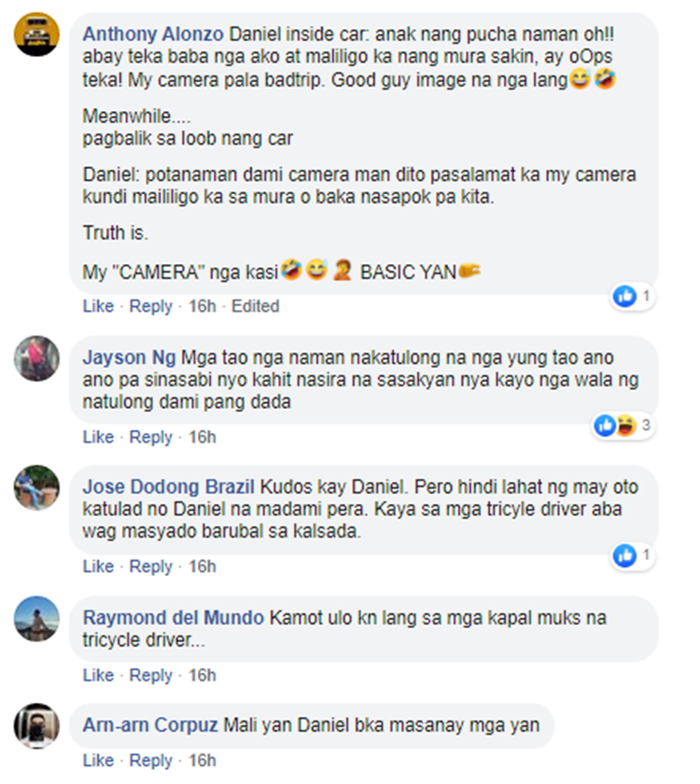Screen dimensions: 700x784
Task: Open Arn-arn Corpuz's profile name link
Action: pyautogui.click(x=150, y=725)
